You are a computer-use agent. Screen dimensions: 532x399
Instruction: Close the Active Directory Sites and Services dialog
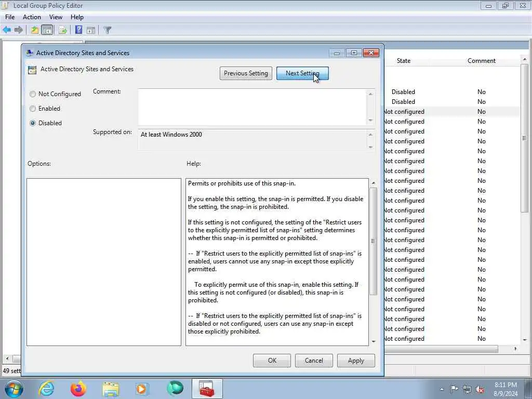point(371,53)
